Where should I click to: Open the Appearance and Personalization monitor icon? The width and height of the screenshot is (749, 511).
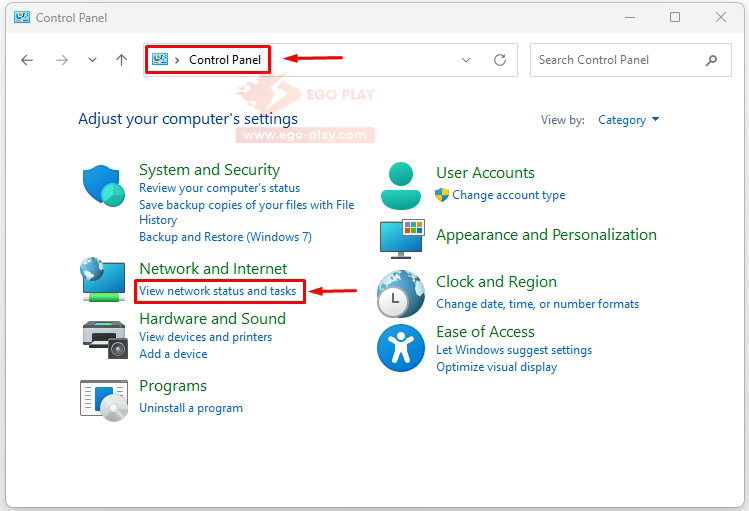click(x=402, y=239)
